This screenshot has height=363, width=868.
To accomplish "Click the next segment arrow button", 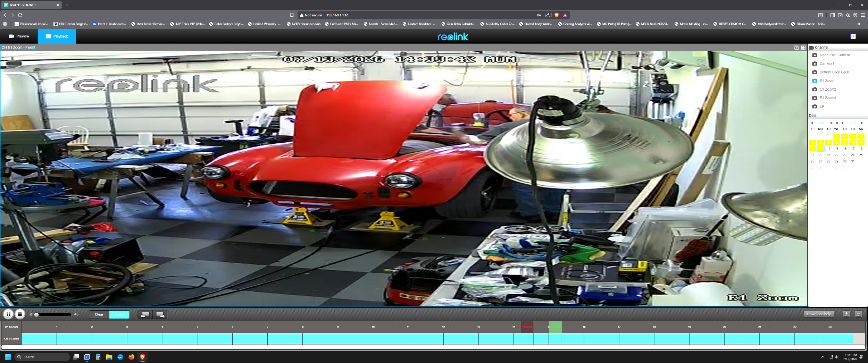I will (x=160, y=314).
